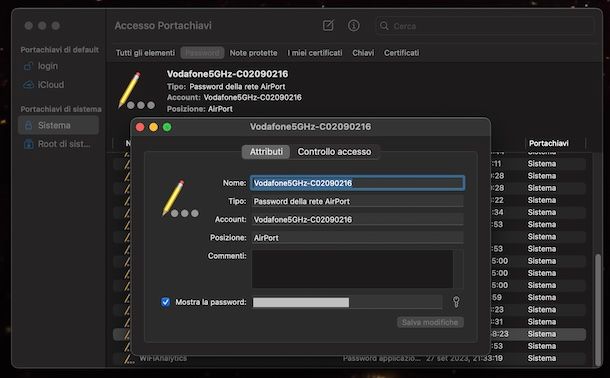Open the I miei certificati category
This screenshot has height=378, width=610.
(315, 53)
